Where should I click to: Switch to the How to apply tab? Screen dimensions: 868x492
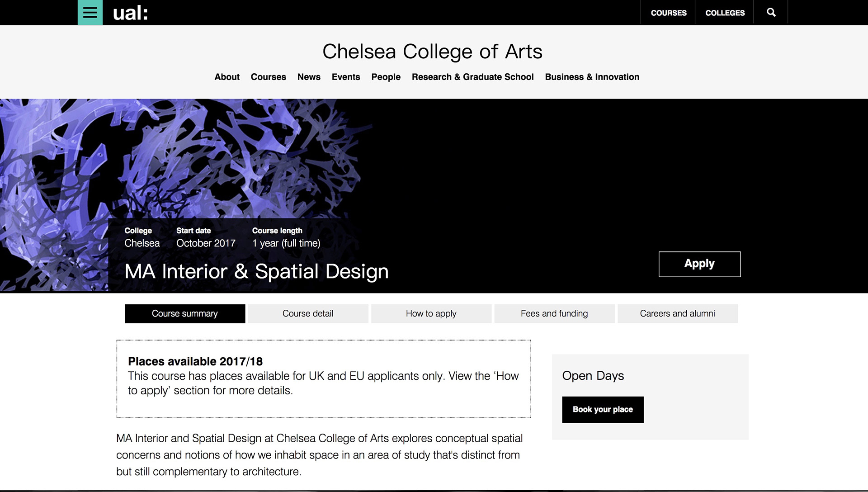pyautogui.click(x=431, y=313)
